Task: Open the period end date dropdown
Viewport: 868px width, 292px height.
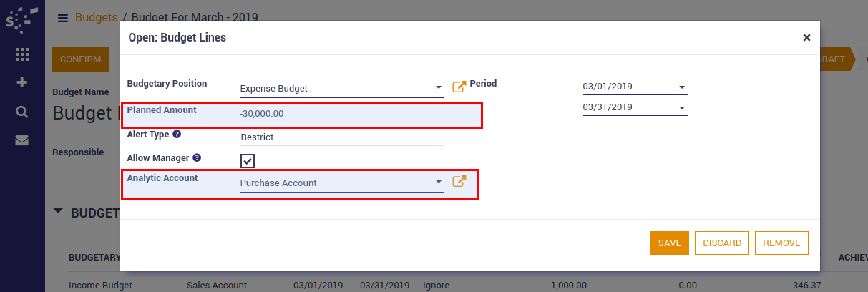Action: click(x=681, y=108)
